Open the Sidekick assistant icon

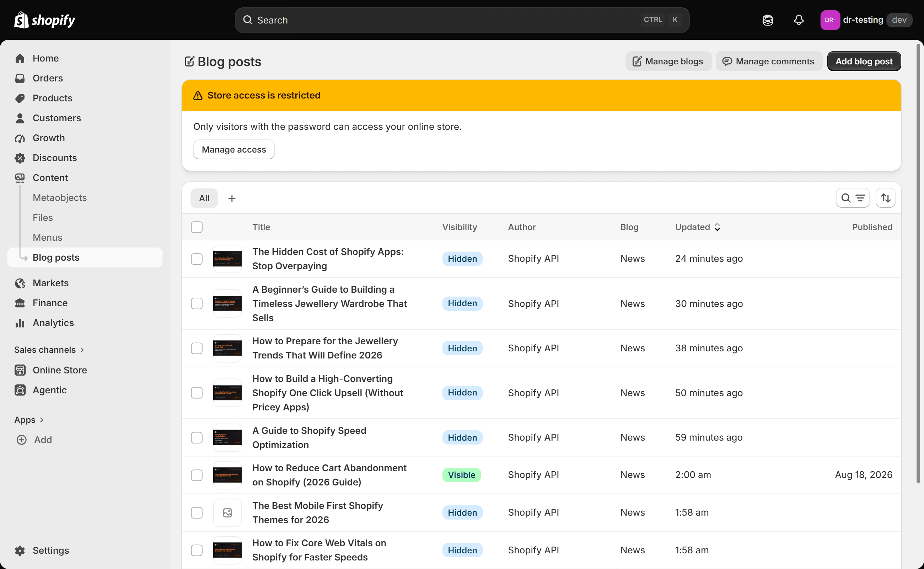768,20
